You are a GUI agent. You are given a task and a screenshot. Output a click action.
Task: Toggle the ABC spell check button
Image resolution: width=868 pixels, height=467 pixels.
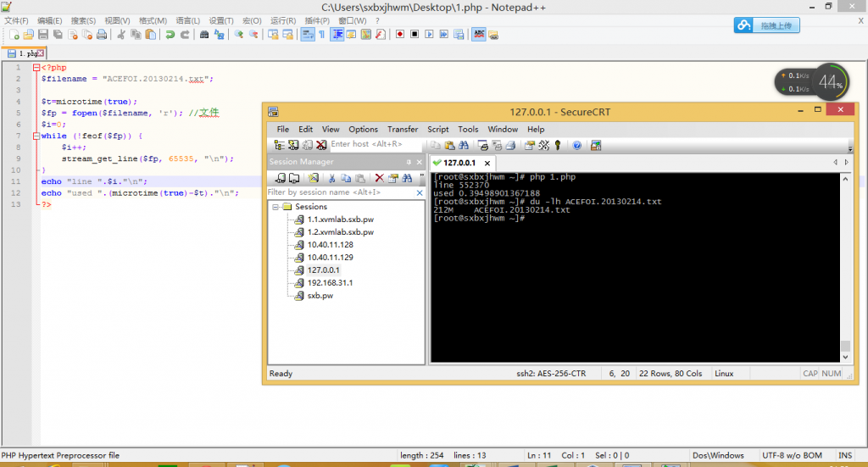[x=479, y=35]
